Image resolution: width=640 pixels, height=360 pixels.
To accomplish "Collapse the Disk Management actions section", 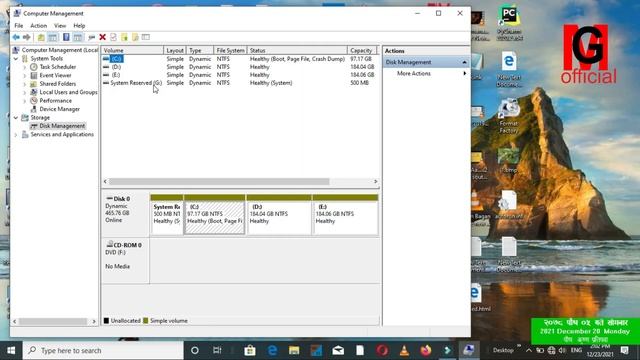I will click(x=464, y=62).
